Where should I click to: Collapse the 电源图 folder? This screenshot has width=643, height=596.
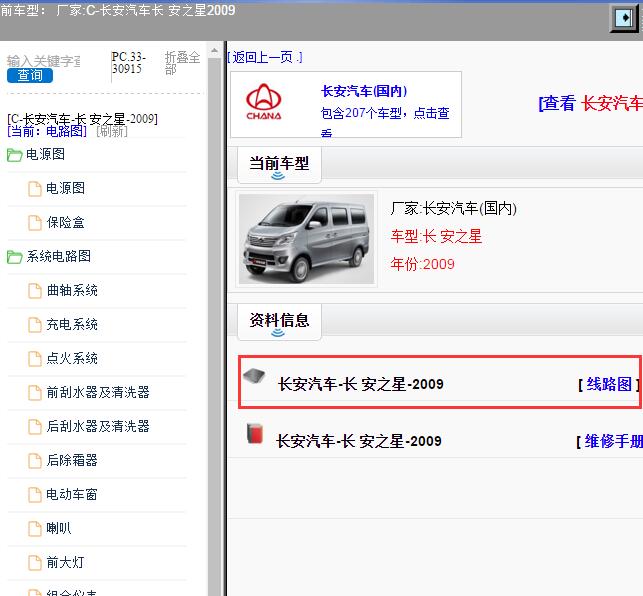(46, 154)
